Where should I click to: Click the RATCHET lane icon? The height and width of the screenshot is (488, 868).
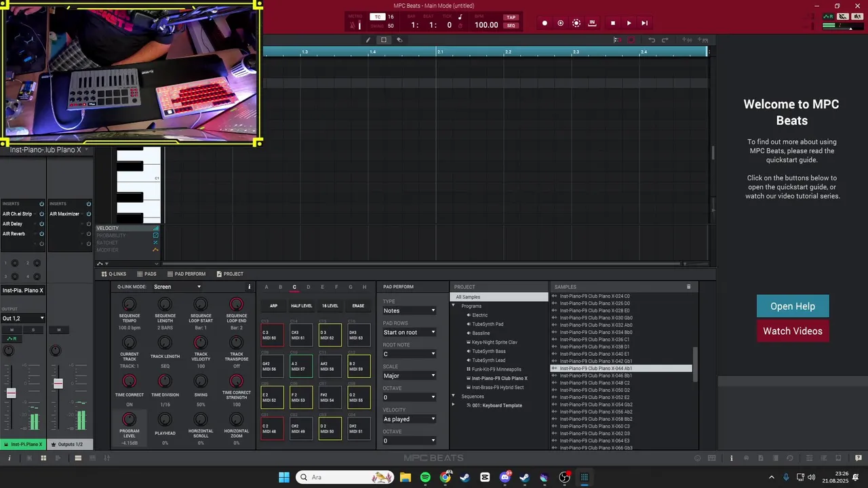tap(156, 243)
